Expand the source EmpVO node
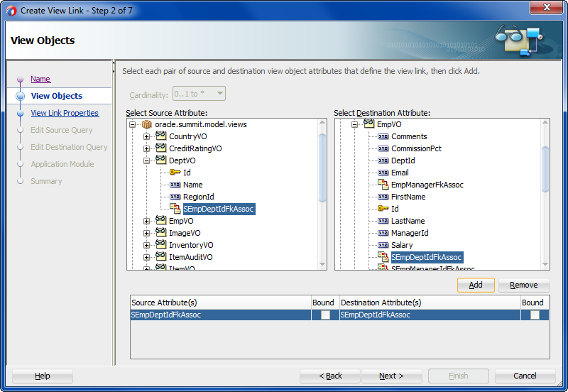568x392 pixels. click(x=146, y=221)
